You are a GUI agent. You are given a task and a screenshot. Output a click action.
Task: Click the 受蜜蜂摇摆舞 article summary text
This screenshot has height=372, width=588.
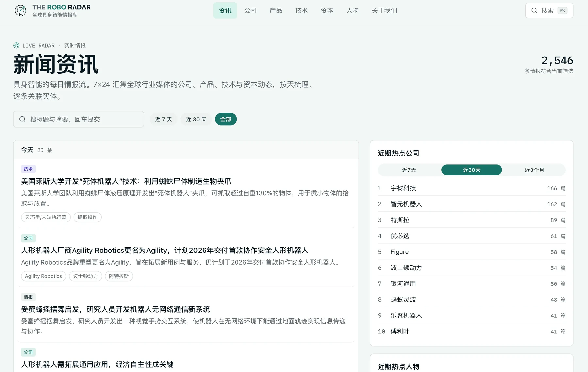(183, 326)
